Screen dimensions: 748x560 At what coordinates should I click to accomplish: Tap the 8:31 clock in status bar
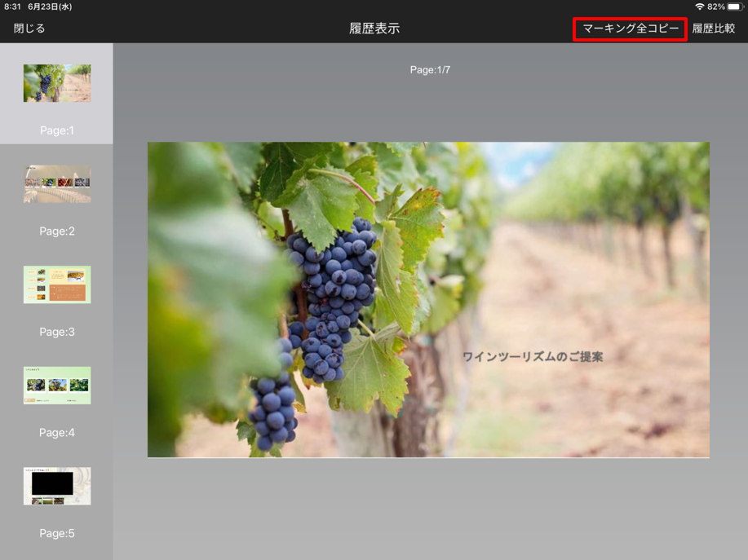tap(13, 7)
